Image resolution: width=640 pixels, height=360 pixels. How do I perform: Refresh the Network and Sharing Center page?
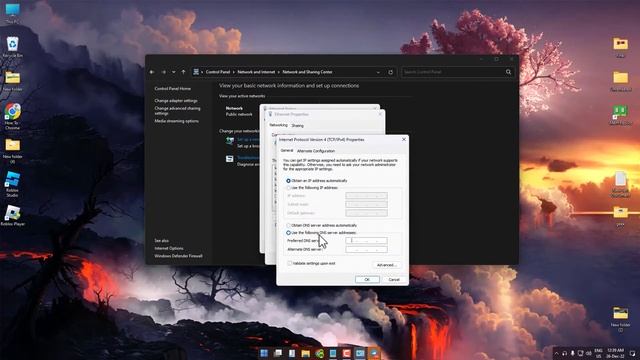[x=391, y=72]
